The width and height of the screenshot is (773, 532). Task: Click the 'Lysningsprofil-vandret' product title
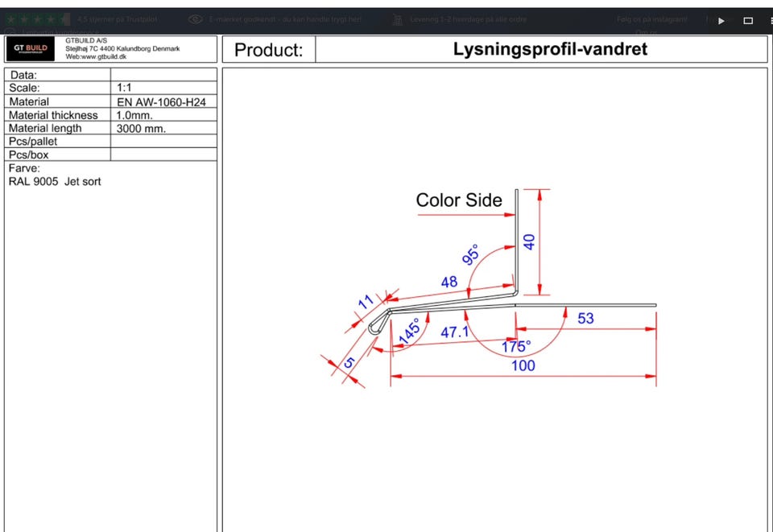[550, 49]
